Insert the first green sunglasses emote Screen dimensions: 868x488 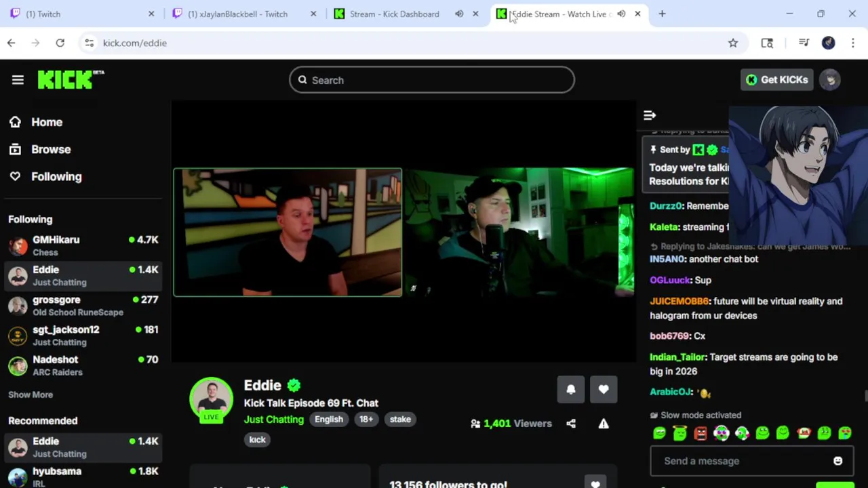tap(659, 432)
